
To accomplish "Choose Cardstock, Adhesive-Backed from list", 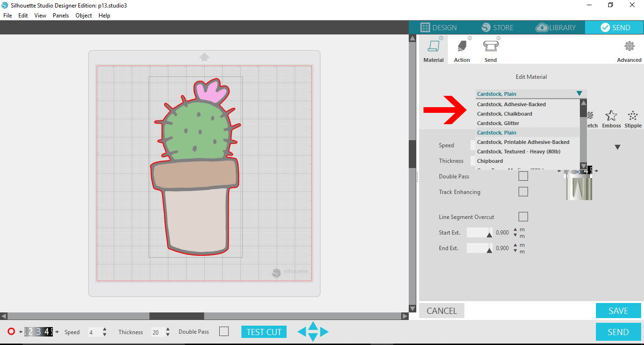I will (527, 104).
